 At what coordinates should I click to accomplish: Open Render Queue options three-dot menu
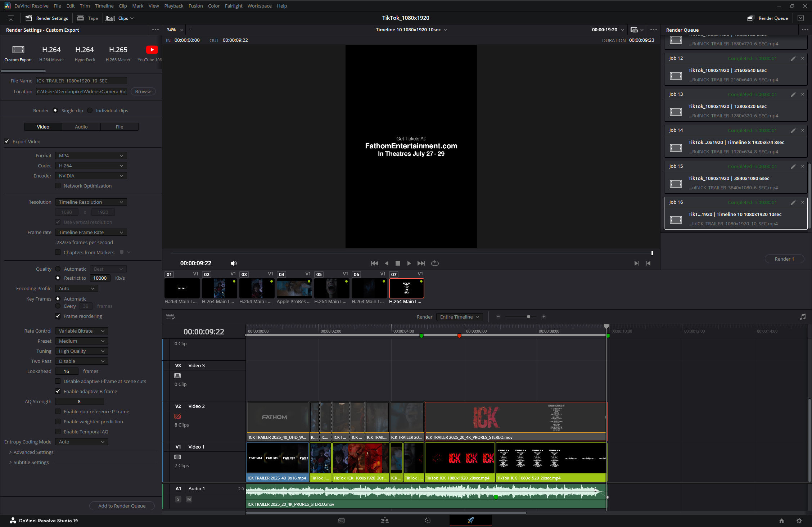805,30
